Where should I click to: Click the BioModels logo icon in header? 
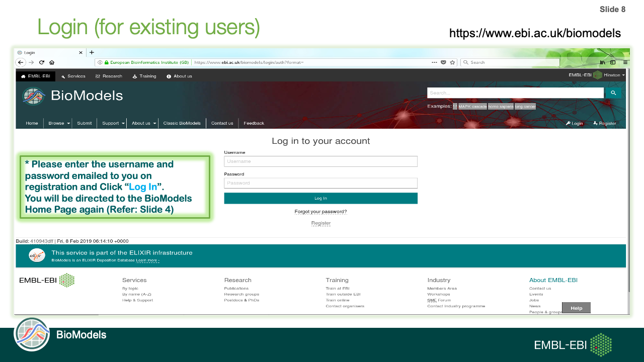33,96
